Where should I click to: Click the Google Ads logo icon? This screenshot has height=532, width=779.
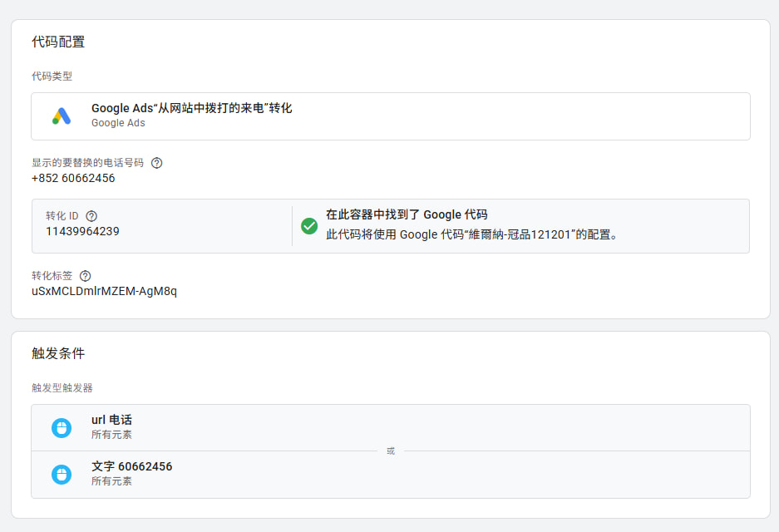coord(62,116)
